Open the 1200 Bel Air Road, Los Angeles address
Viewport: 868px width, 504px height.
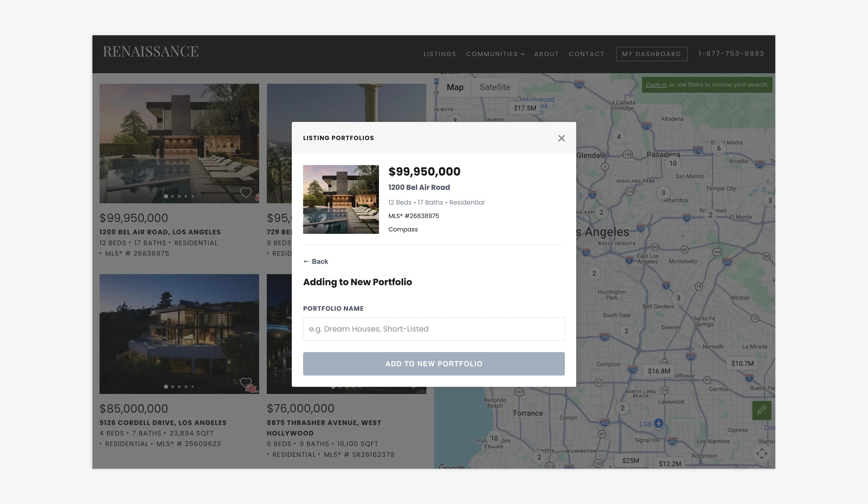click(x=160, y=232)
